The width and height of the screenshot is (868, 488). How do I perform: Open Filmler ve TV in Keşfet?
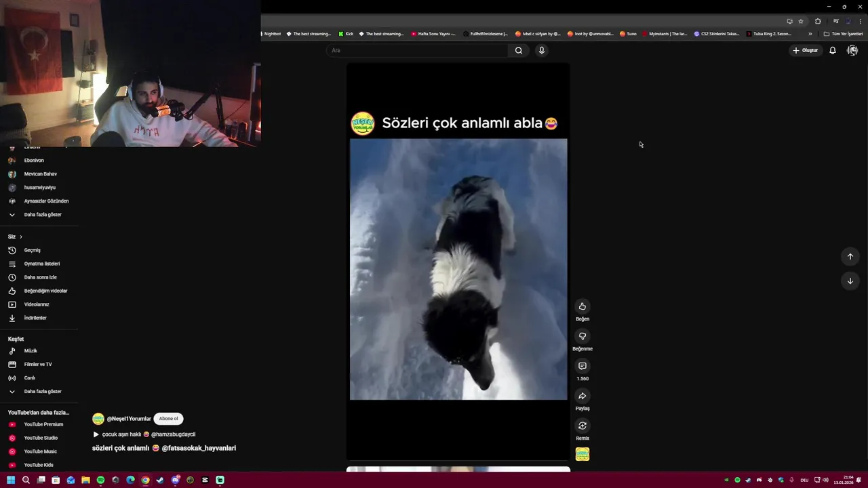click(39, 365)
